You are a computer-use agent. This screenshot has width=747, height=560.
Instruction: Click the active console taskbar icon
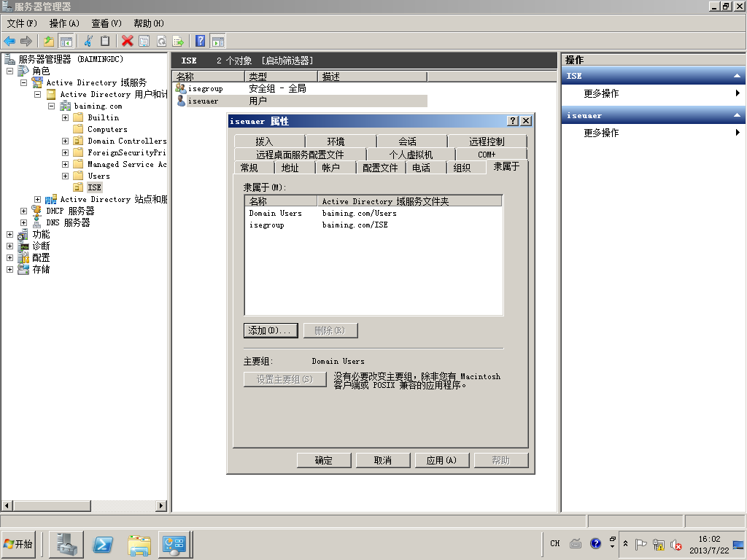tap(175, 544)
